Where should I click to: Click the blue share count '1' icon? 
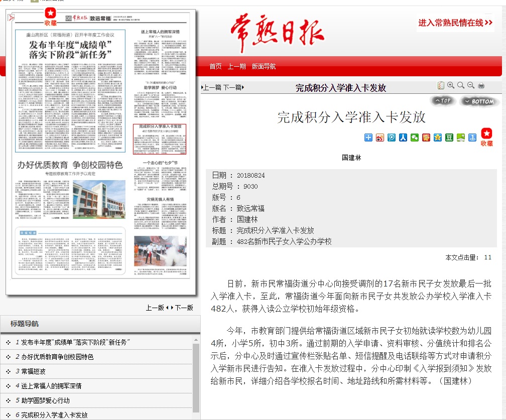coord(472,137)
